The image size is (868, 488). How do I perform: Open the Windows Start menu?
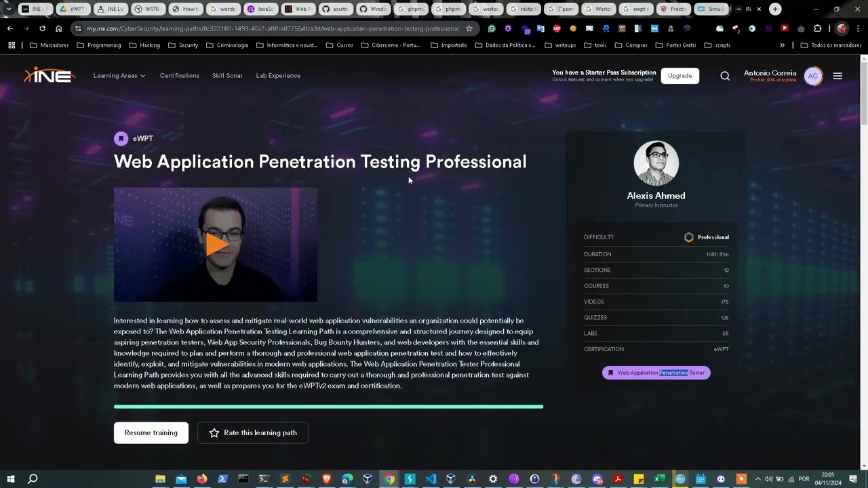tap(11, 479)
